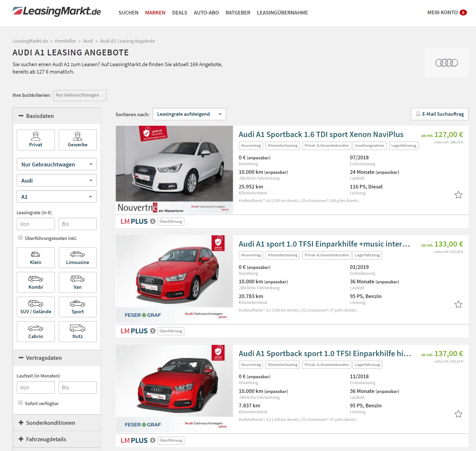This screenshot has width=476, height=451.
Task: Open the A1 model dropdown
Action: [57, 197]
